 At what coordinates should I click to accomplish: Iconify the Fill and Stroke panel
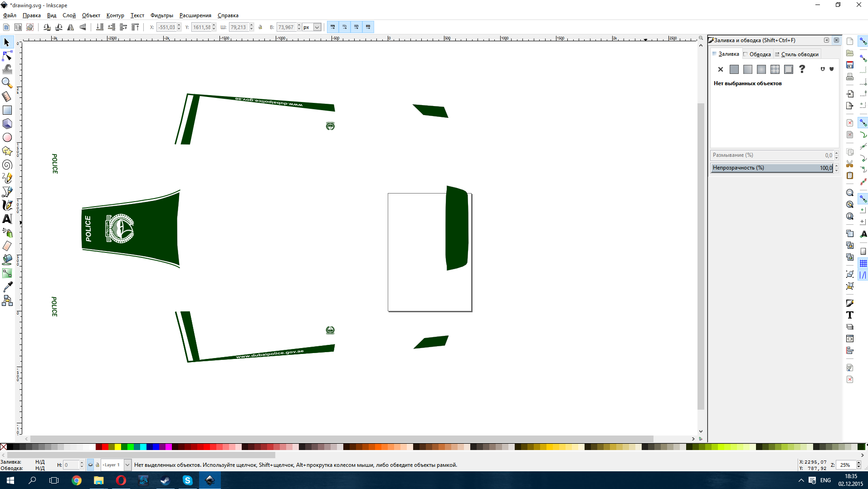[x=826, y=40]
